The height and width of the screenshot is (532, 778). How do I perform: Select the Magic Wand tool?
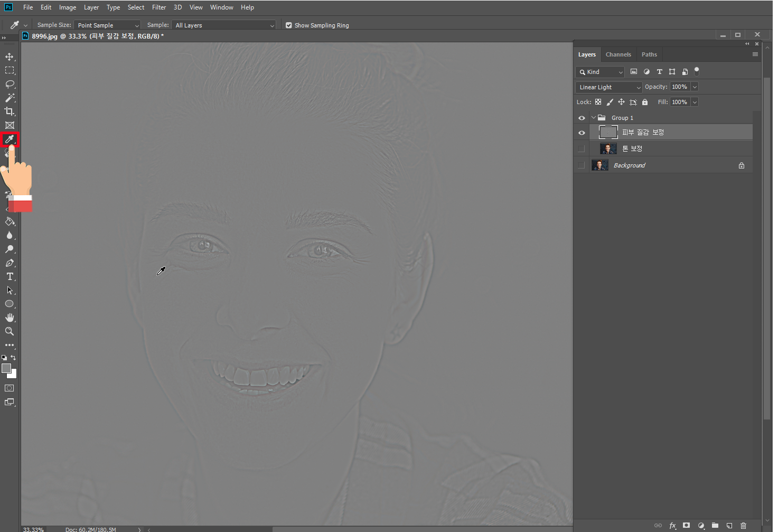(x=10, y=98)
